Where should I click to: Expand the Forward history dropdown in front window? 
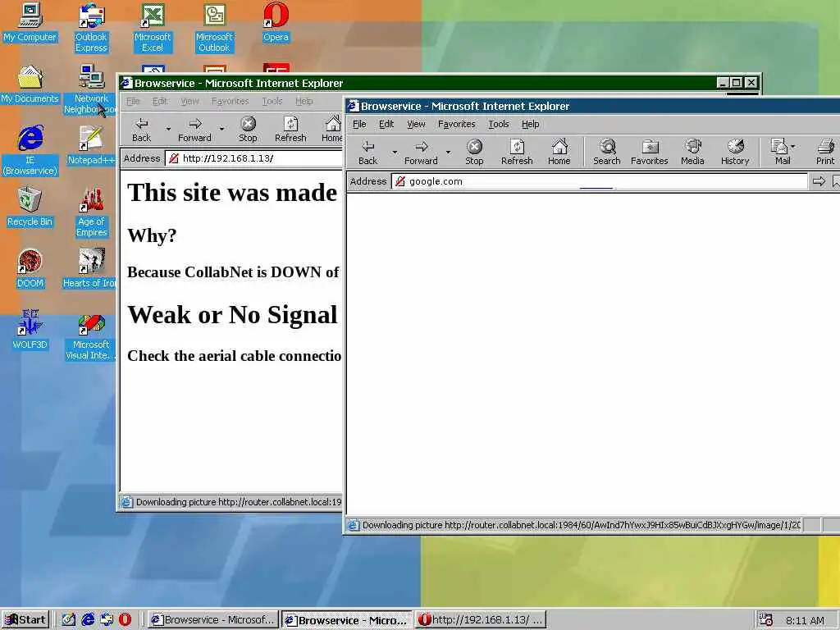449,152
